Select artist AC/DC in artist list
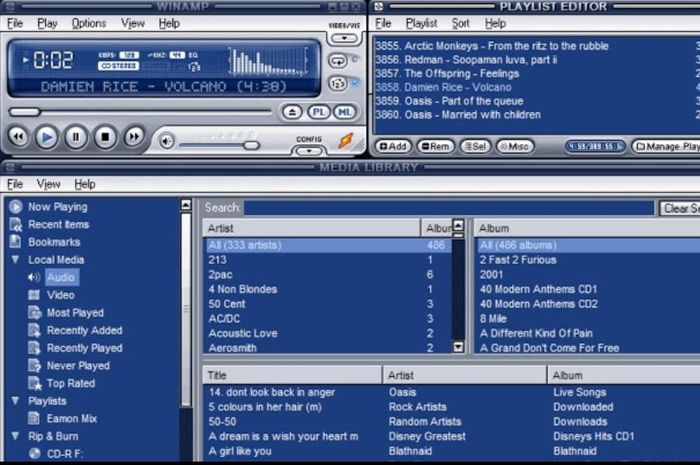 [x=328, y=318]
